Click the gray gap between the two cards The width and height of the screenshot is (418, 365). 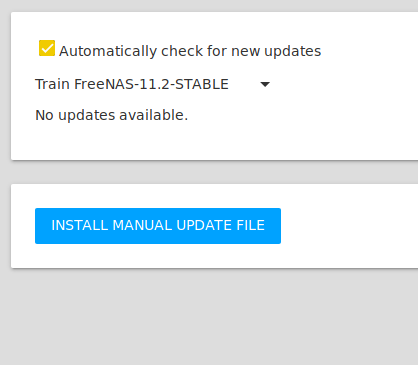(x=209, y=172)
